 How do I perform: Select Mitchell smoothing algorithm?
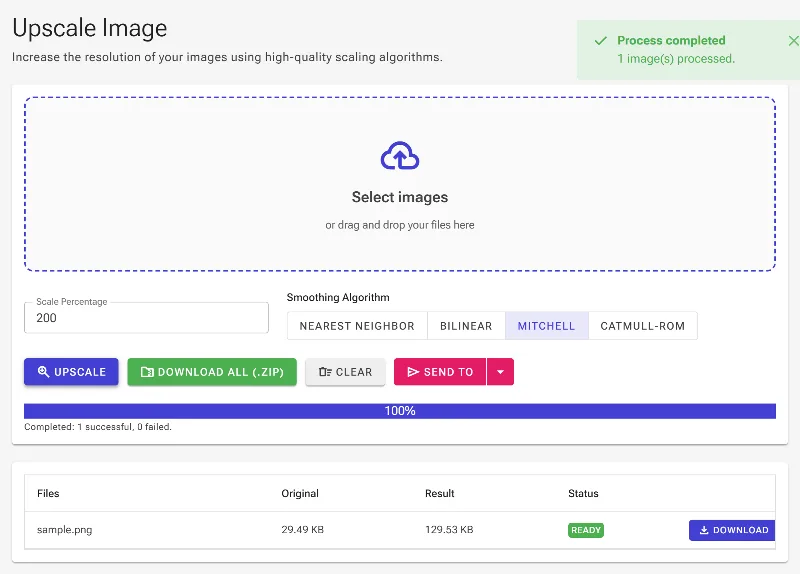546,326
